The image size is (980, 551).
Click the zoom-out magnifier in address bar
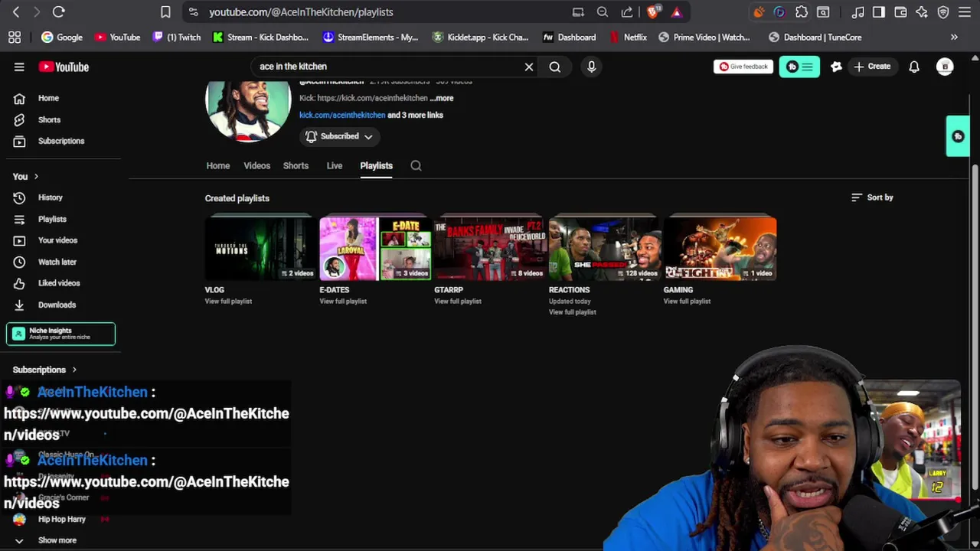(603, 11)
